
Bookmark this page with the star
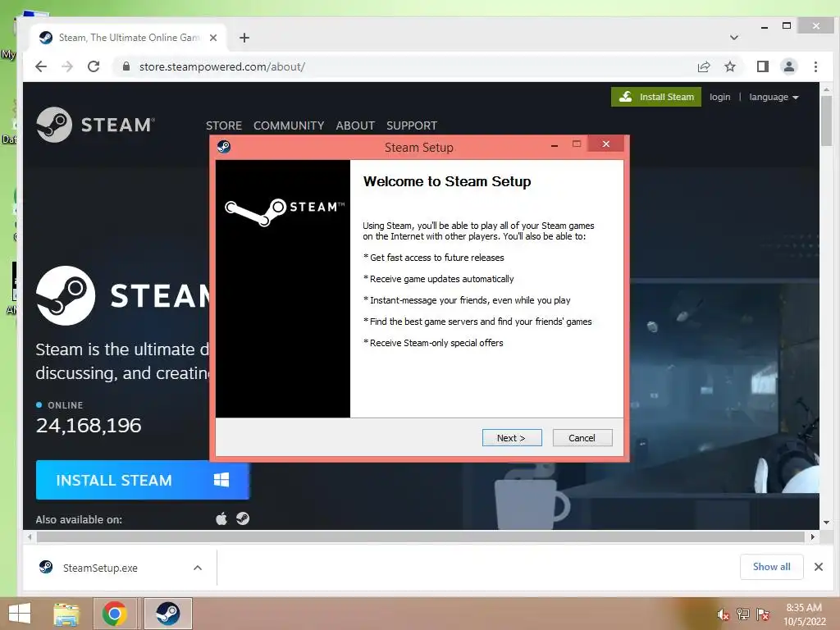click(729, 66)
